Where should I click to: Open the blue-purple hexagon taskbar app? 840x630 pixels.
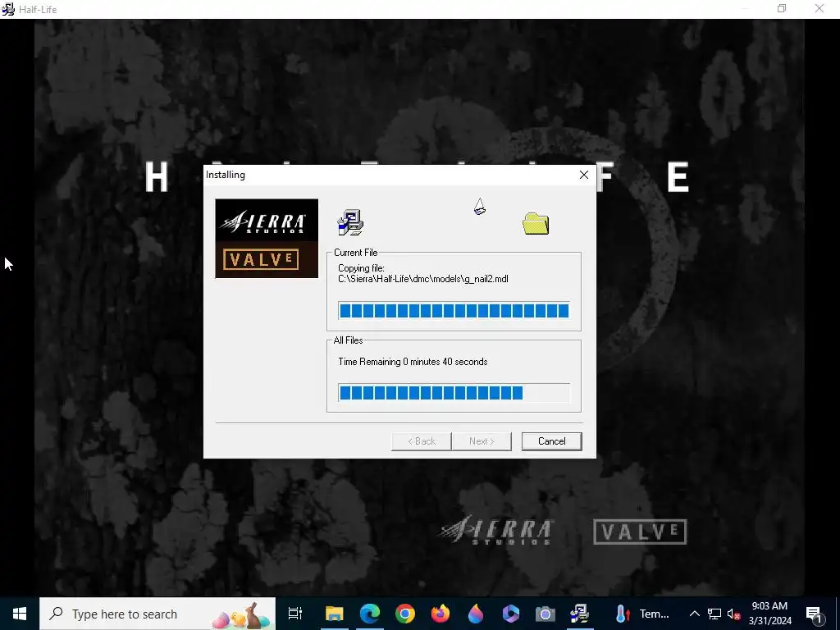pyautogui.click(x=510, y=614)
